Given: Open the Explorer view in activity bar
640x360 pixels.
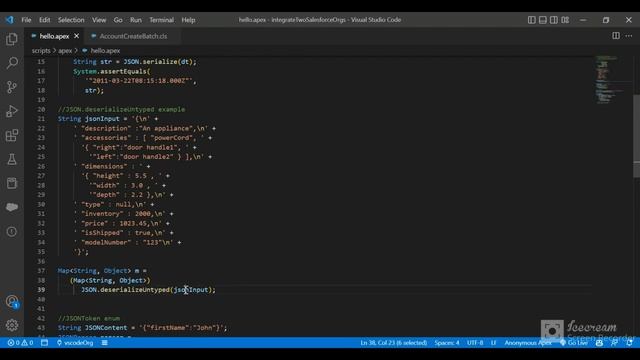Looking at the screenshot, I should (12, 39).
